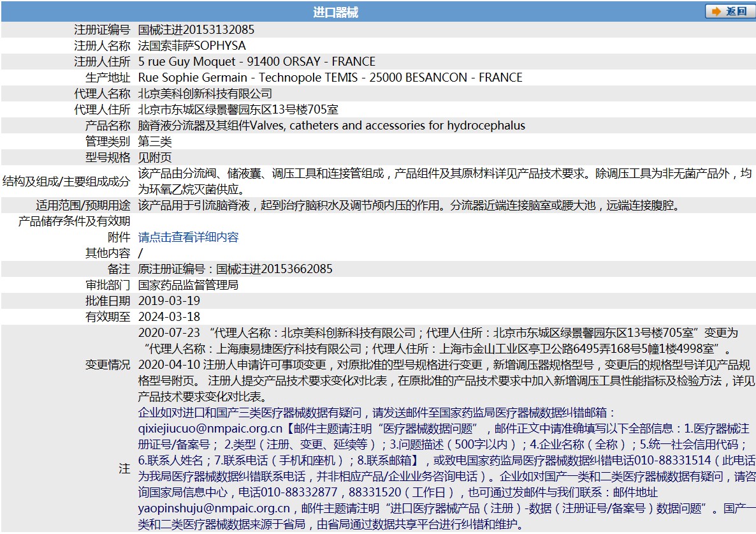This screenshot has height=534, width=756.
Task: Click the 注 note label
Action: coord(124,468)
